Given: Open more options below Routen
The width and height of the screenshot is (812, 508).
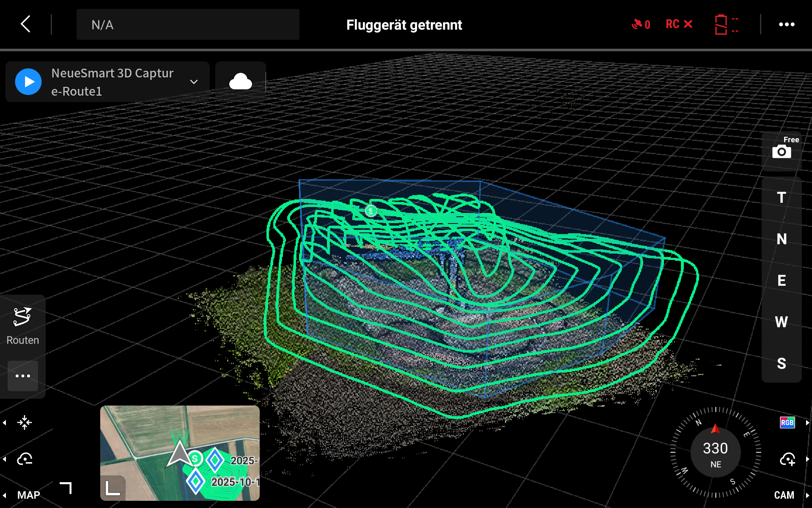Looking at the screenshot, I should click(23, 376).
